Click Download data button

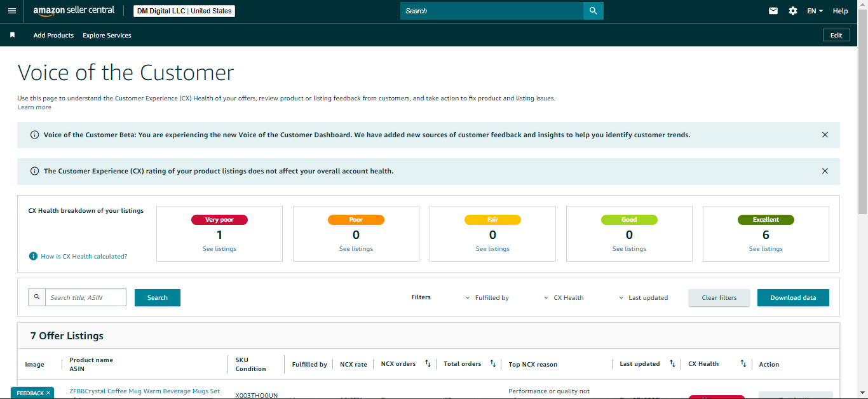point(793,297)
